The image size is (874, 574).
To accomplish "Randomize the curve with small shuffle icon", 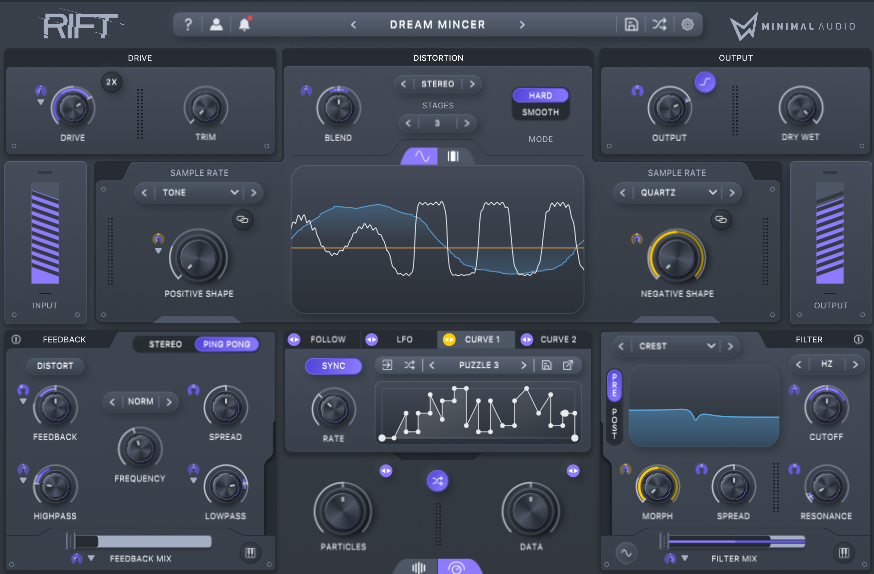I will (x=409, y=365).
